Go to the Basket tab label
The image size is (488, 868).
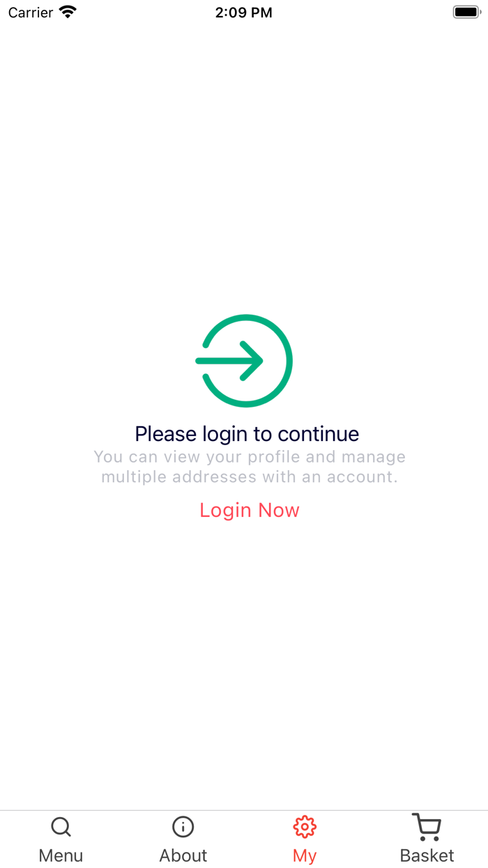coord(427,855)
